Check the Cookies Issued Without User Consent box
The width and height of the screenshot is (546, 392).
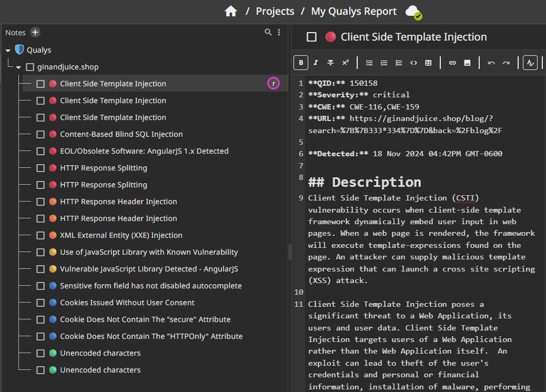[41, 303]
